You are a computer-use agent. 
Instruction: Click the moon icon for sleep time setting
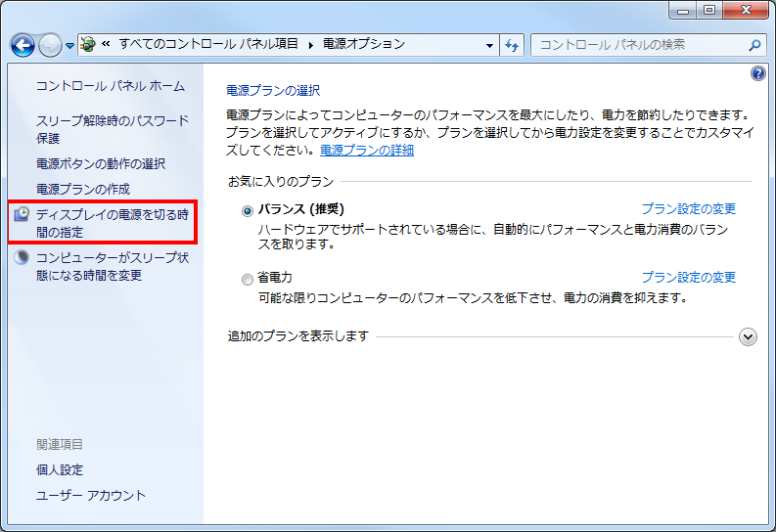(23, 258)
